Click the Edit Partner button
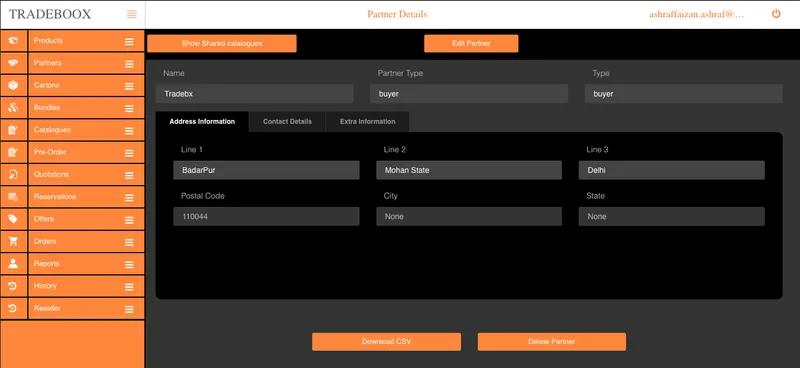The image size is (800, 368). pos(471,43)
